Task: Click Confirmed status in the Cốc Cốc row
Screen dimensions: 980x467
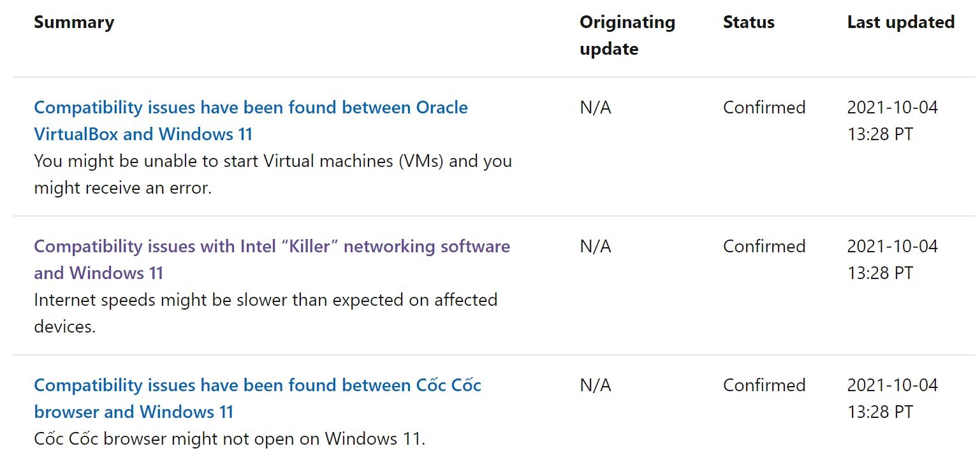Action: click(764, 385)
